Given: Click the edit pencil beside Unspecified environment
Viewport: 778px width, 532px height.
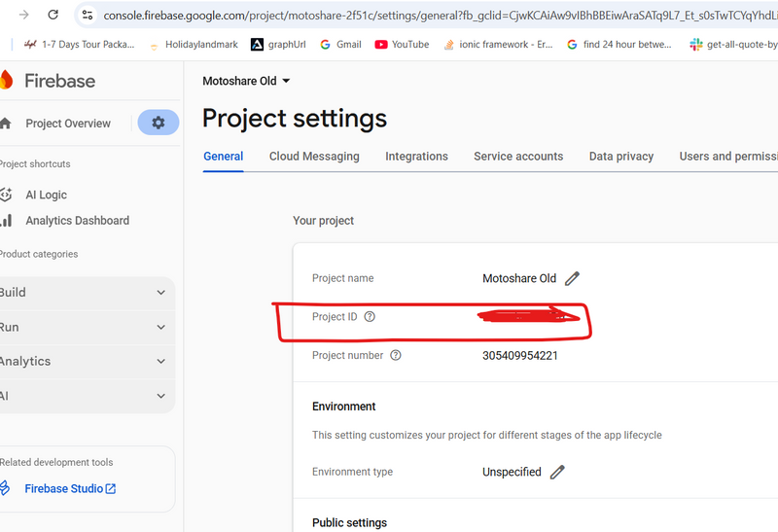Looking at the screenshot, I should pyautogui.click(x=557, y=472).
